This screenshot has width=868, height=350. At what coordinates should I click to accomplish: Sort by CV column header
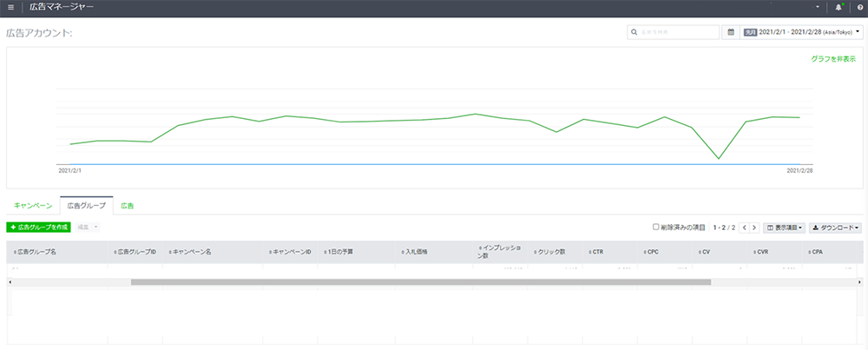(x=704, y=251)
